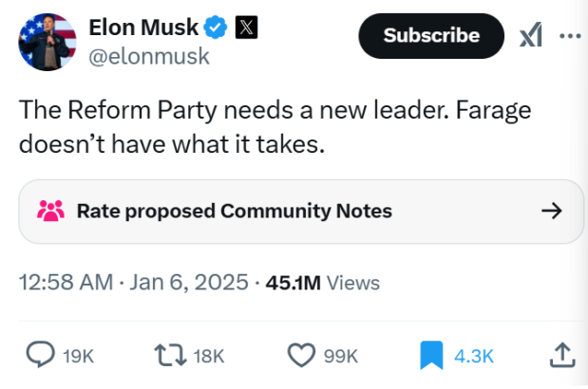Click Elon Musk's profile avatar
Screen dimensions: 588x389
click(47, 43)
